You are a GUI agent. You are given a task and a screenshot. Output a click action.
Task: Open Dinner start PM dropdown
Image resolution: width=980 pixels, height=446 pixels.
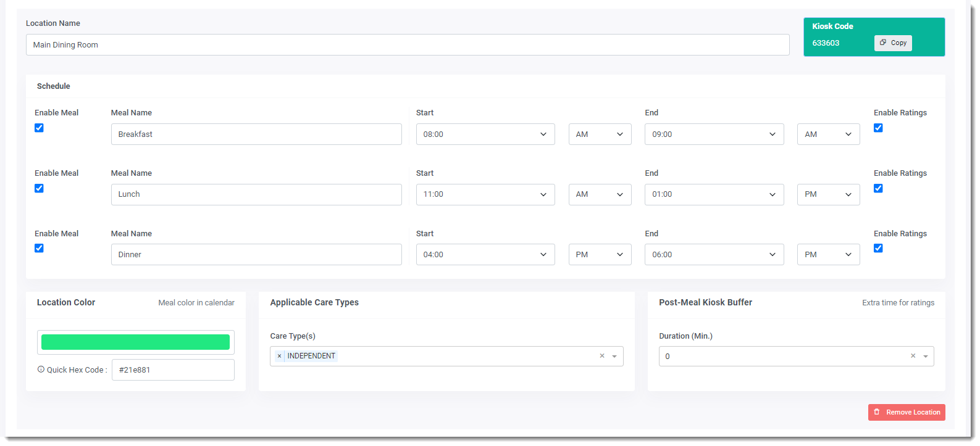[600, 254]
